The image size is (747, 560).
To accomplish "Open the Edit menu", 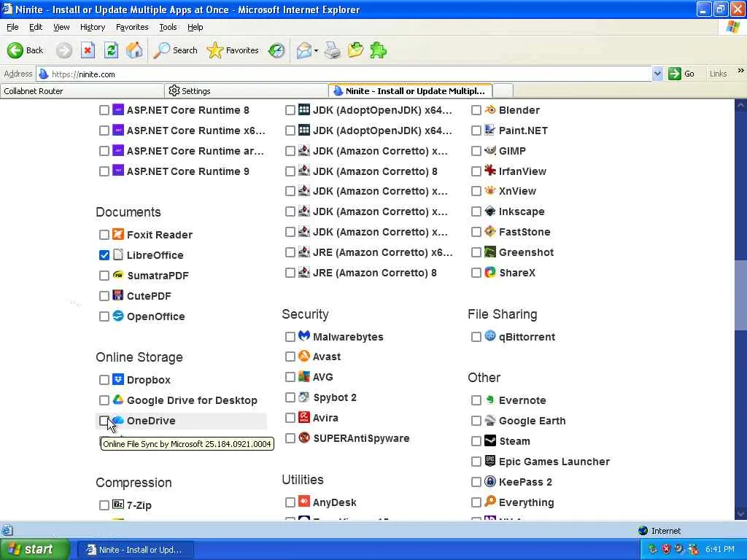I will point(36,27).
